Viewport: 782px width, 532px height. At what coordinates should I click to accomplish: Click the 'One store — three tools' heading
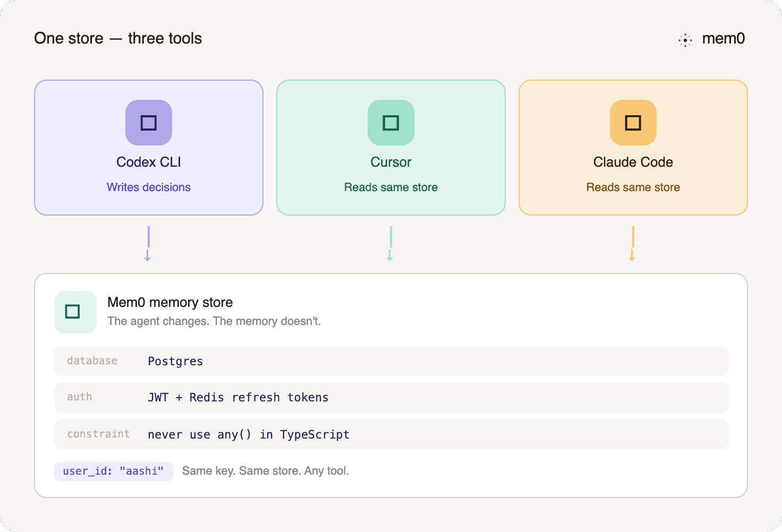click(x=118, y=39)
